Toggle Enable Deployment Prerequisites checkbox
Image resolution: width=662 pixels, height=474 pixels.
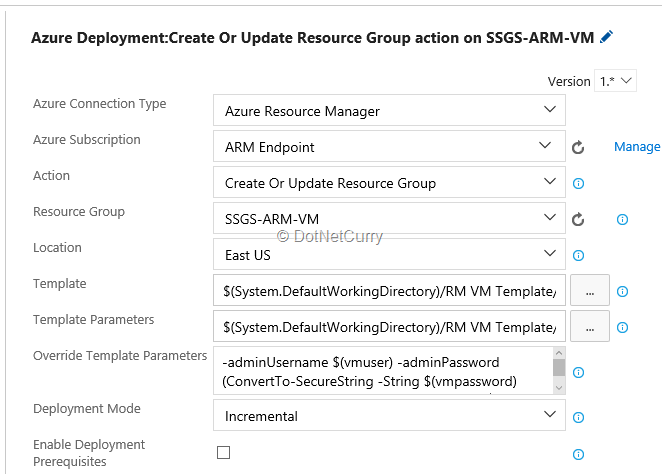coord(223,452)
